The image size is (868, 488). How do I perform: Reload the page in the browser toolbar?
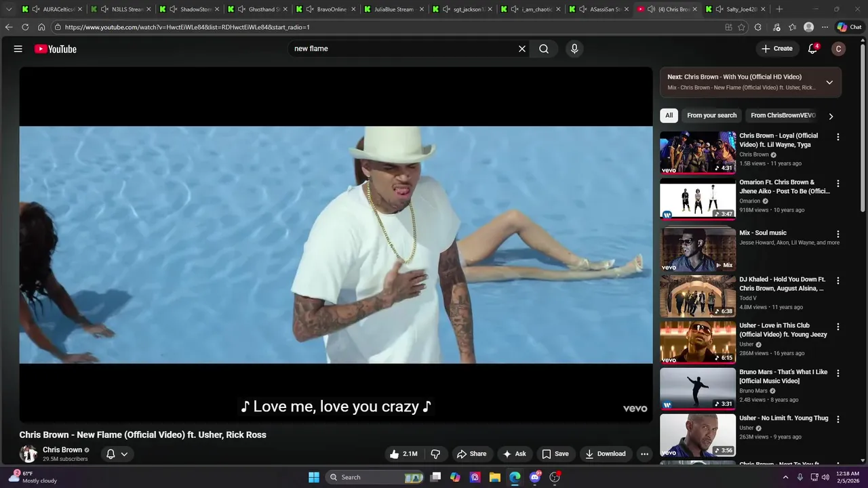(25, 27)
